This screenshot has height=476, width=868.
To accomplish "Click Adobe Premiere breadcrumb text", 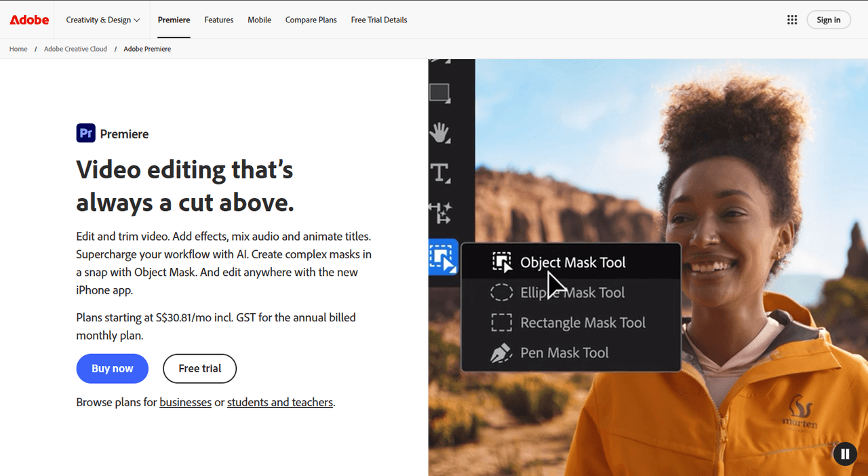I will [x=147, y=49].
